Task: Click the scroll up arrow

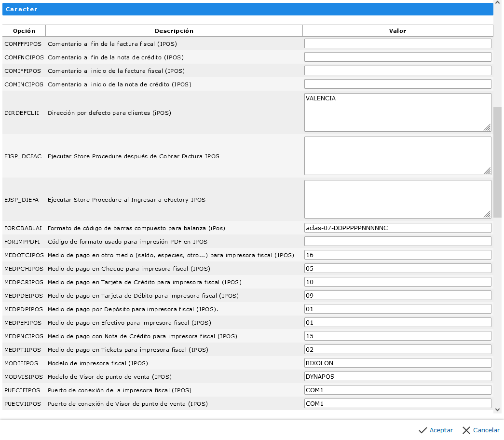Action: click(x=498, y=4)
